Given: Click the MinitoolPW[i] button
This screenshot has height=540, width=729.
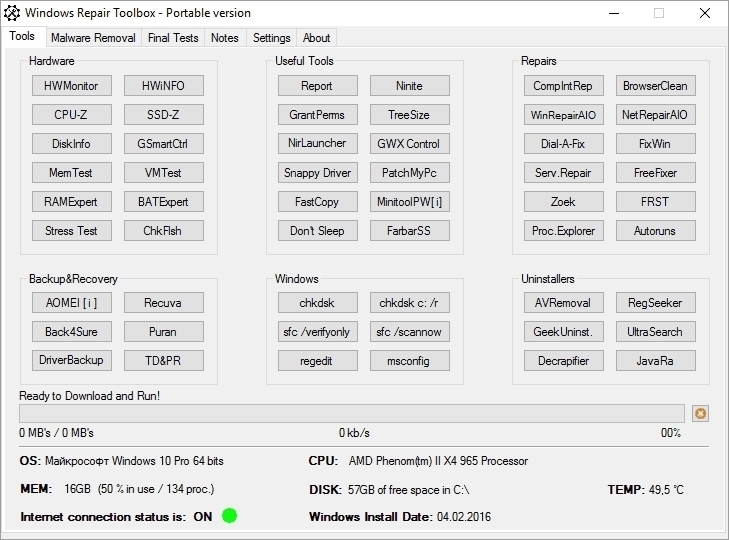Looking at the screenshot, I should [410, 201].
